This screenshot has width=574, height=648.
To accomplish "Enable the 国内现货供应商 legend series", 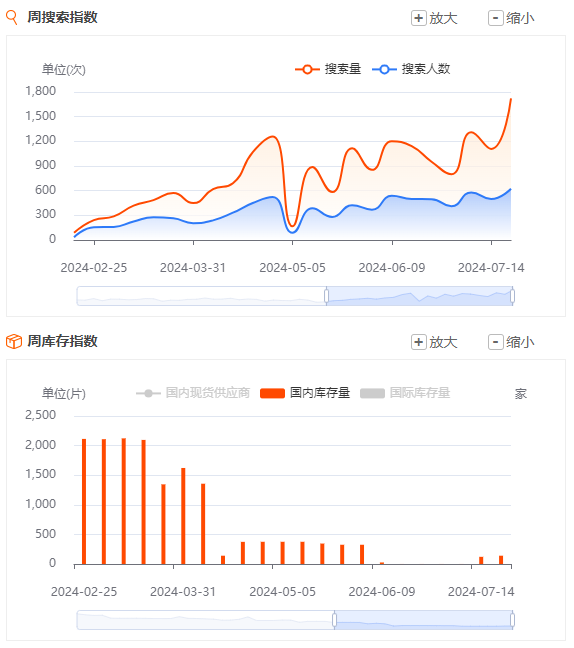I will click(x=193, y=393).
